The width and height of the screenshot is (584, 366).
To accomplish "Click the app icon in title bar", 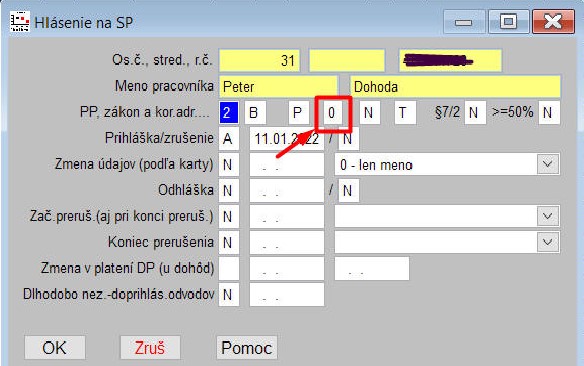I will 19,22.
